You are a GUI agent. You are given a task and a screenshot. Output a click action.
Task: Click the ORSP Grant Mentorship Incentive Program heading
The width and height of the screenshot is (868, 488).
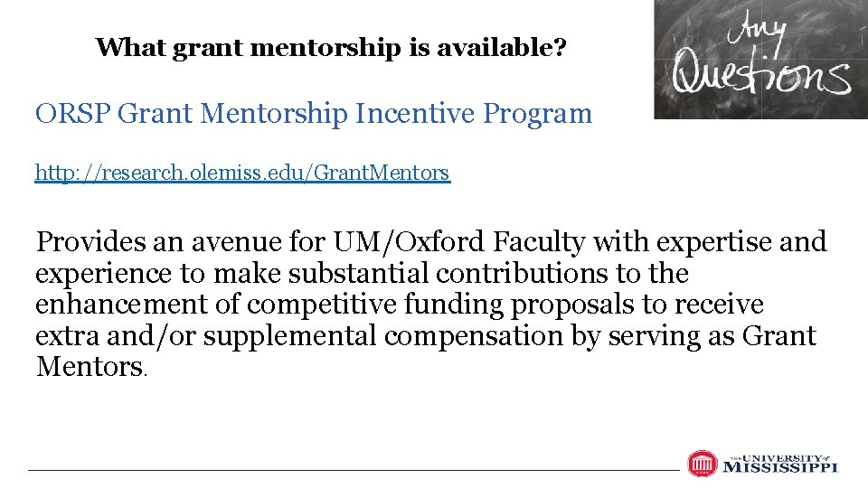point(313,115)
